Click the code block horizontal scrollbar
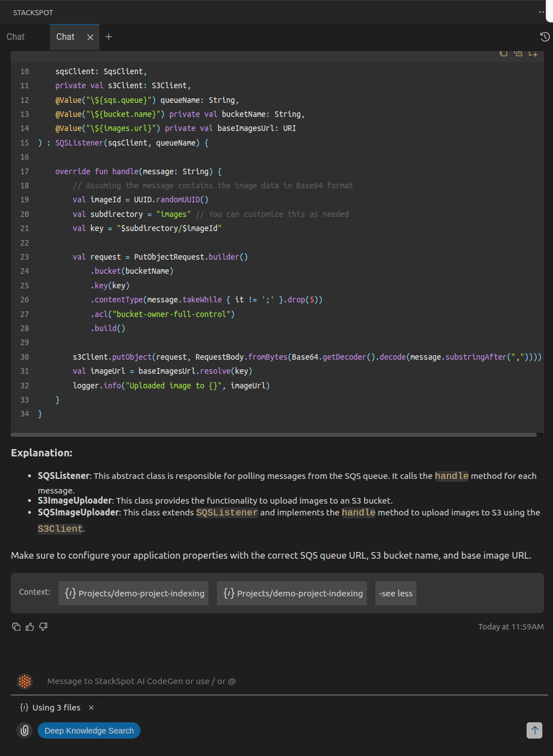Viewport: 553px width, 756px height. pyautogui.click(x=273, y=434)
